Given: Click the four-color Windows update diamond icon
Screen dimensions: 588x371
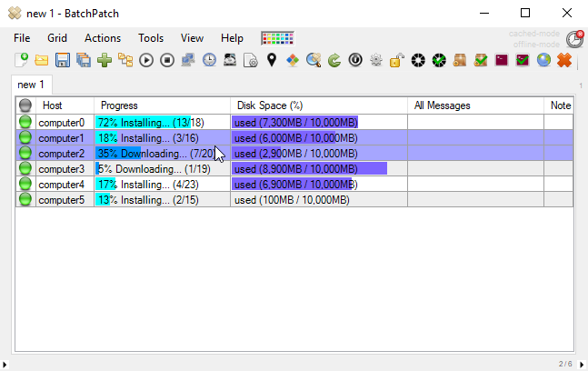Looking at the screenshot, I should pos(293,60).
